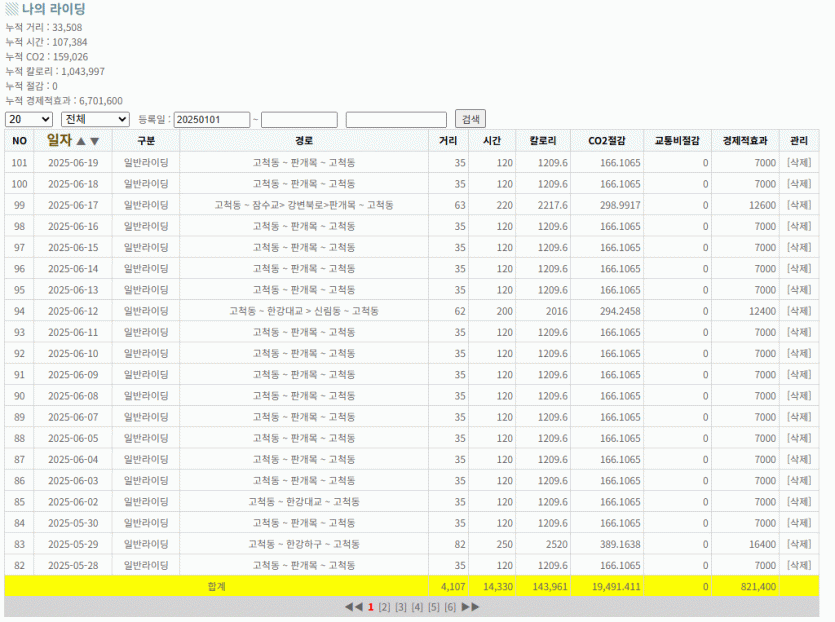
Task: Focus the end date input field
Action: [x=299, y=120]
